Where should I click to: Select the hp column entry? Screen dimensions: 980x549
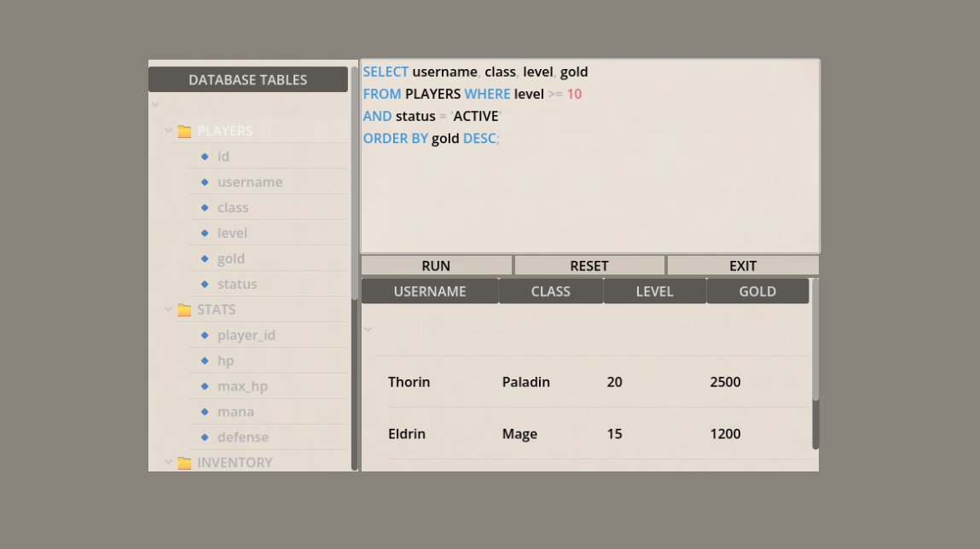point(226,361)
